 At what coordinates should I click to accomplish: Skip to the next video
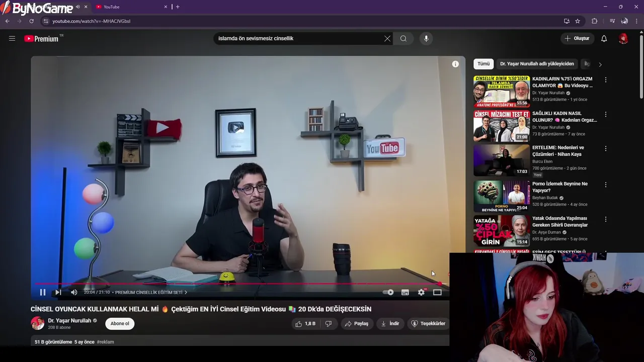[58, 292]
